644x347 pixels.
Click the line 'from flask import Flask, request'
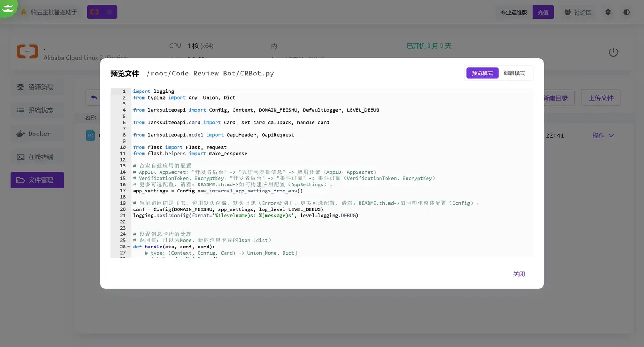180,147
